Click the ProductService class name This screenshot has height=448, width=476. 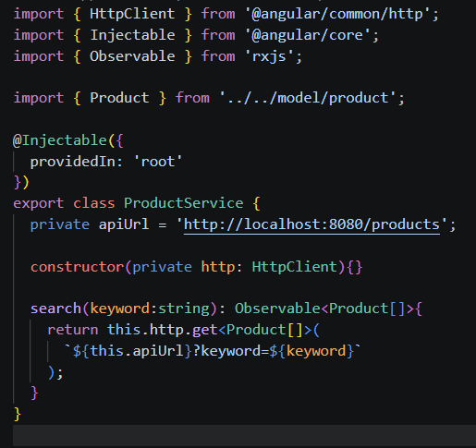pyautogui.click(x=184, y=203)
